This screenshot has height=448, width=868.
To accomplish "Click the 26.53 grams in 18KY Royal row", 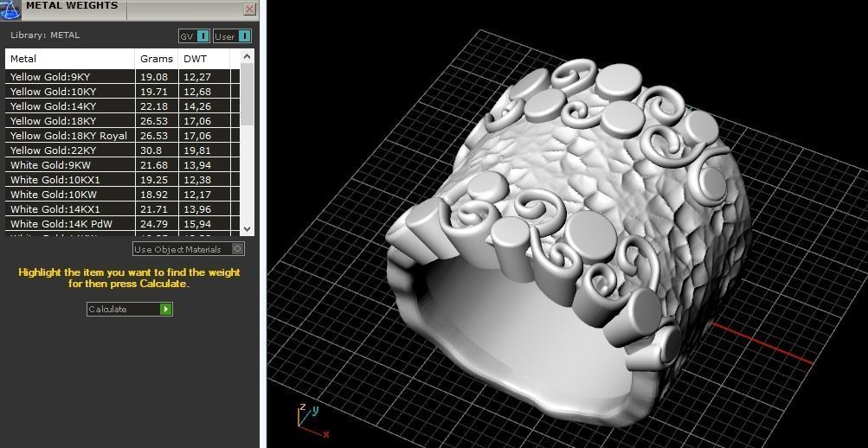I will tap(153, 136).
